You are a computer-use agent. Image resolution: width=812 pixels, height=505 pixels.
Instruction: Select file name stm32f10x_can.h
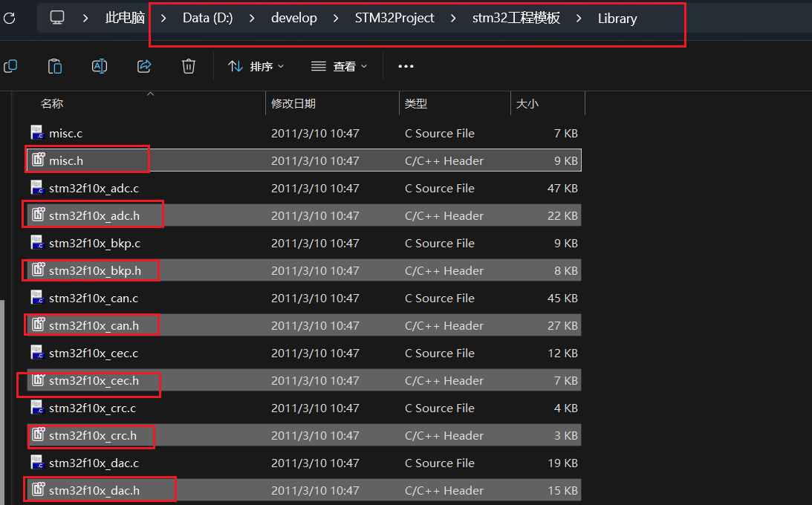coord(94,325)
